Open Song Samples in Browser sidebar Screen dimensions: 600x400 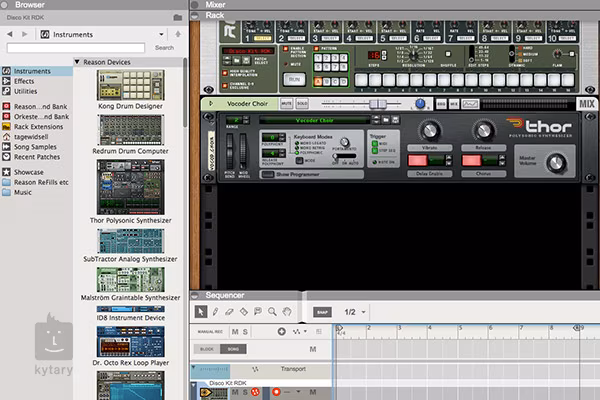(x=35, y=147)
